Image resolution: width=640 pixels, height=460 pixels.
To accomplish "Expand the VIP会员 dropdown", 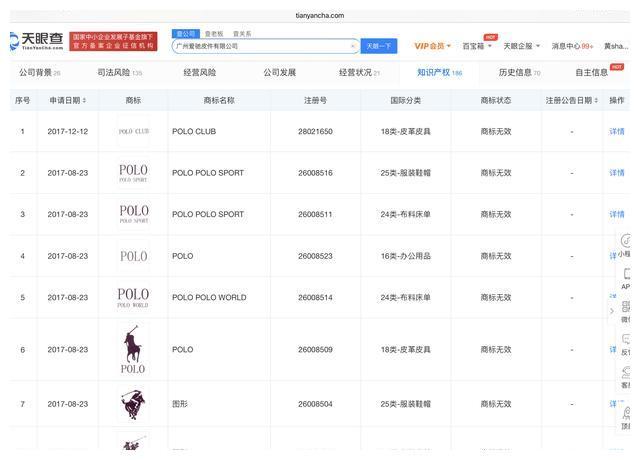I will [433, 46].
